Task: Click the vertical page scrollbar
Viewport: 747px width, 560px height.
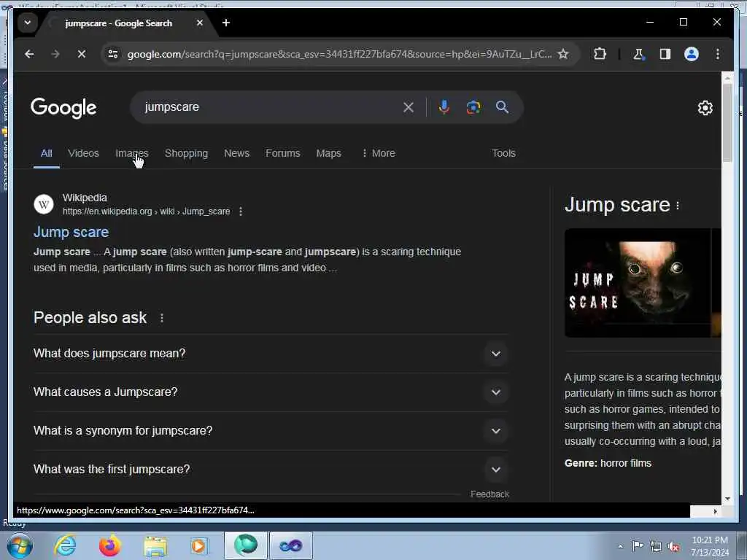Action: pyautogui.click(x=727, y=122)
